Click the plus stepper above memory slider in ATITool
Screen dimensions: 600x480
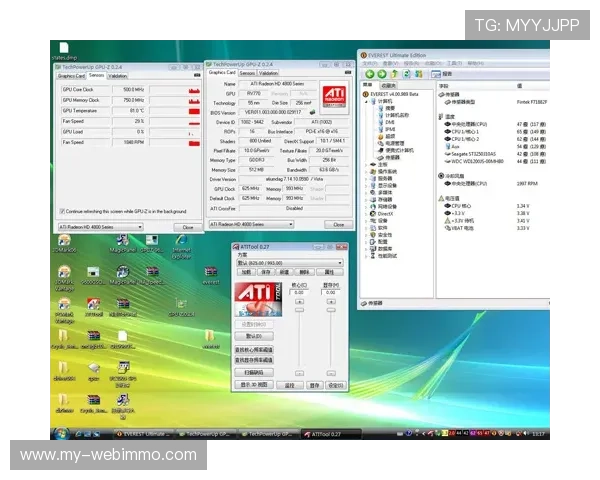tap(331, 302)
